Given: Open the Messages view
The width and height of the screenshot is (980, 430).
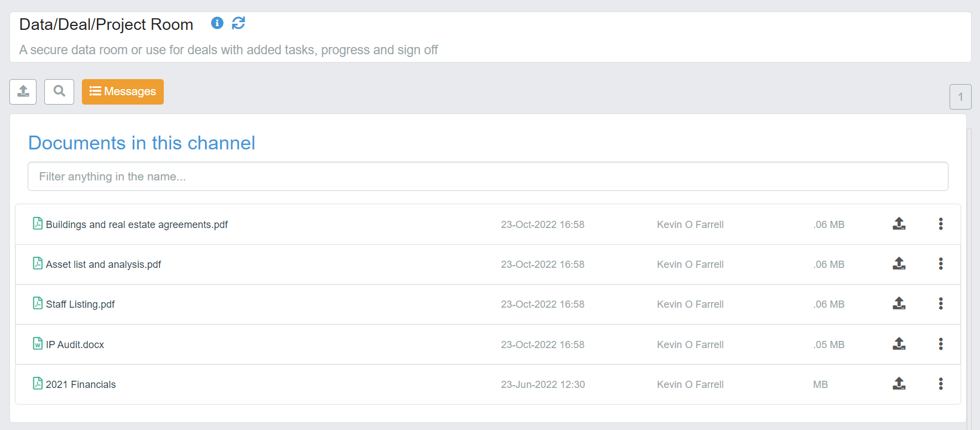Looking at the screenshot, I should 123,91.
